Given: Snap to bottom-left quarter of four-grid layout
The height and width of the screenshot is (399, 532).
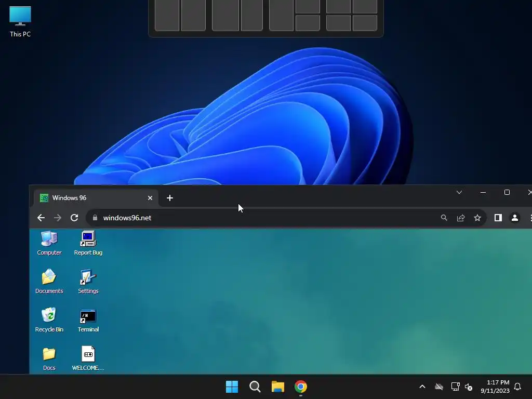Looking at the screenshot, I should (x=338, y=23).
